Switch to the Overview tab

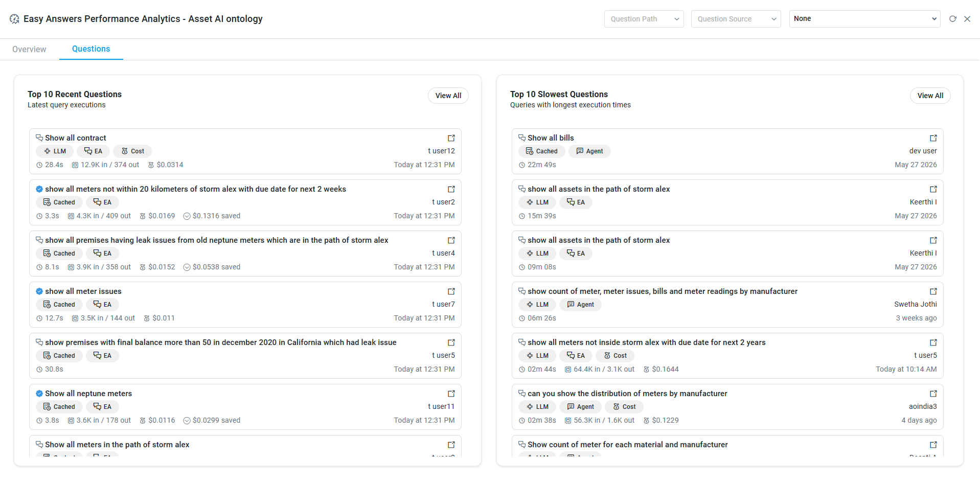pyautogui.click(x=29, y=49)
